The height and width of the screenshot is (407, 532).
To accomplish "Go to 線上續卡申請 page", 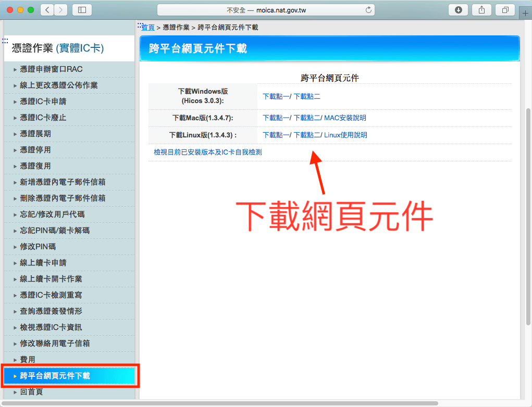I will [x=43, y=263].
